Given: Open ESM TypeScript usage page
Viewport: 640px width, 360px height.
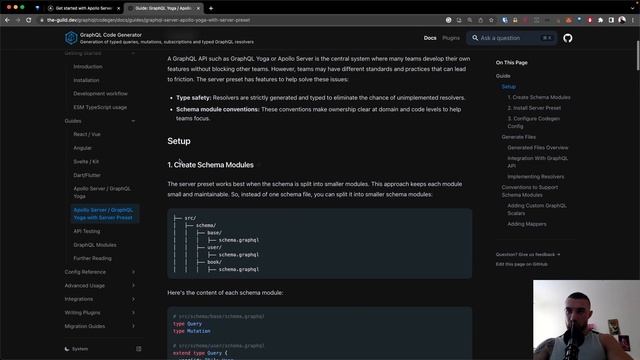Looking at the screenshot, I should (x=100, y=107).
